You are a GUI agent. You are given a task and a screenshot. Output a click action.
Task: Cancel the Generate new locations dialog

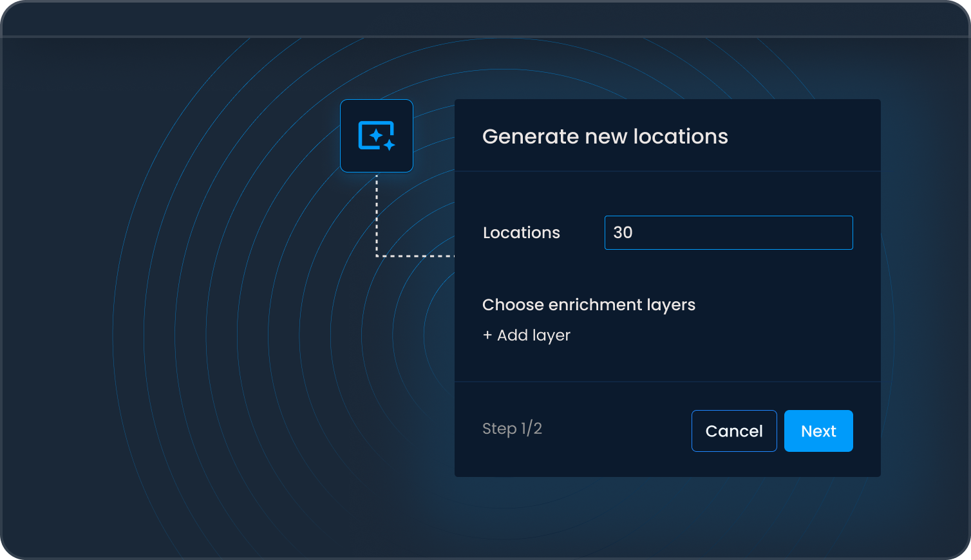(x=734, y=431)
